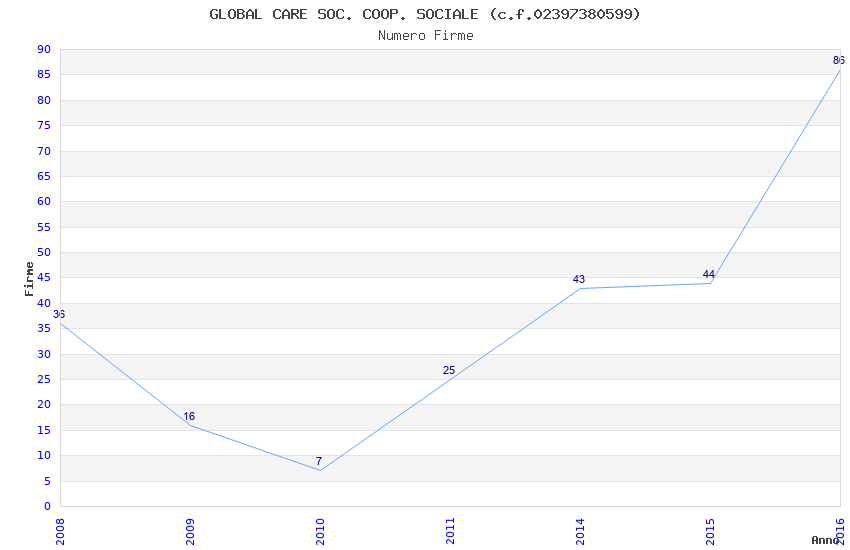The height and width of the screenshot is (550, 850).
Task: Click the y-axis tick value 85
Action: 44,74
